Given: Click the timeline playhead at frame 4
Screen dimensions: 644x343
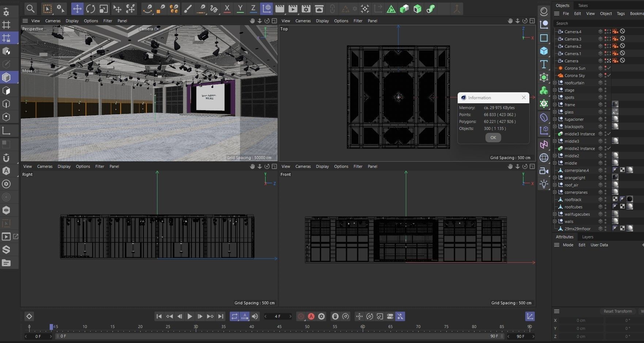Looking at the screenshot, I should 52,327.
